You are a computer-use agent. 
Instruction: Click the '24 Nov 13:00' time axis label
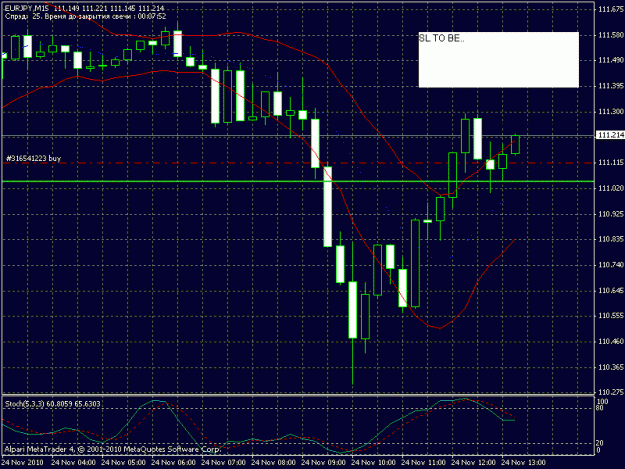[x=523, y=463]
